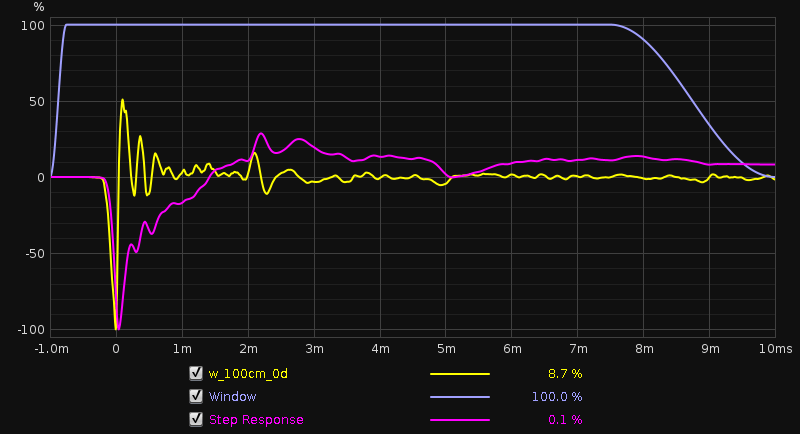
Task: Select the 100.0 % value readout
Action: click(x=557, y=397)
